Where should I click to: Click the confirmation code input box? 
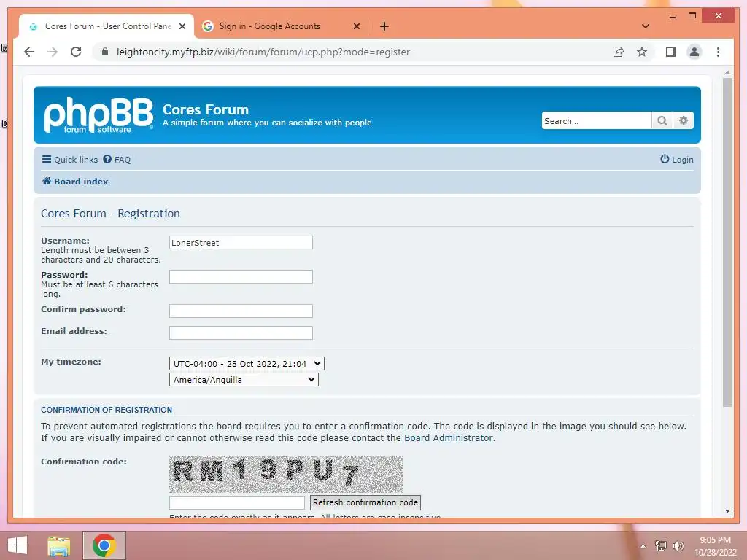pyautogui.click(x=237, y=502)
